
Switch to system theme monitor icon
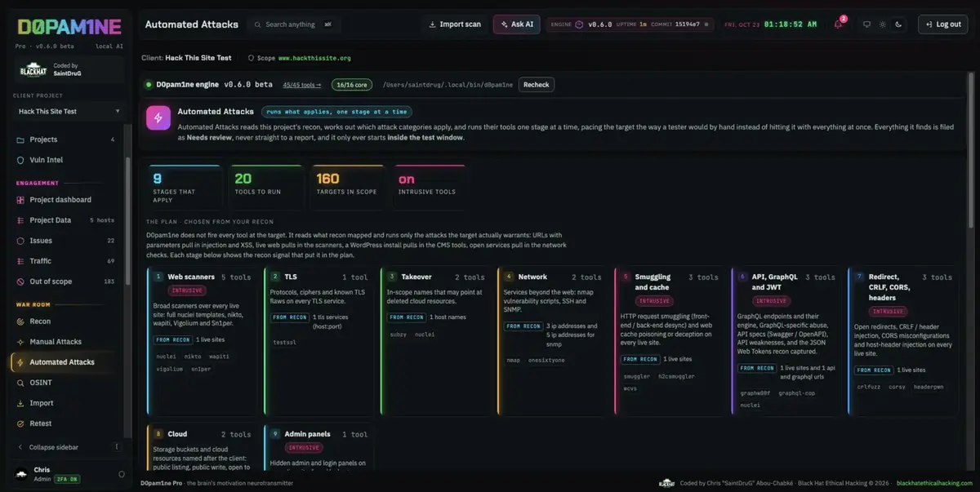coord(866,24)
